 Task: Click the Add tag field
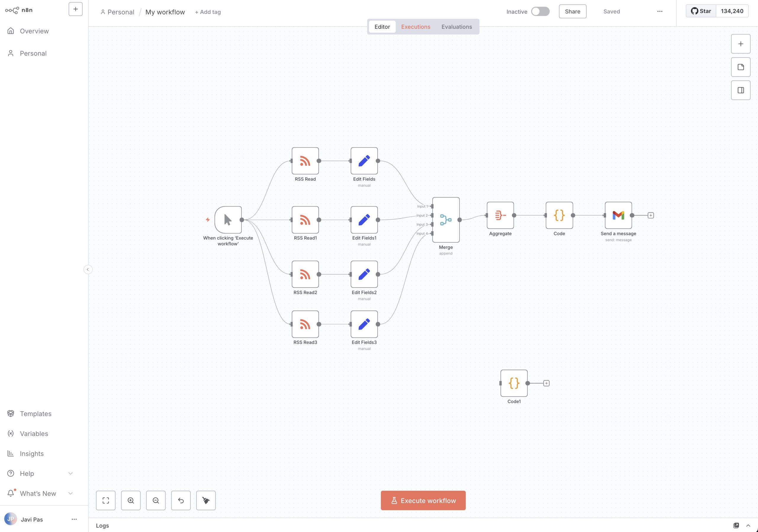[x=208, y=12]
